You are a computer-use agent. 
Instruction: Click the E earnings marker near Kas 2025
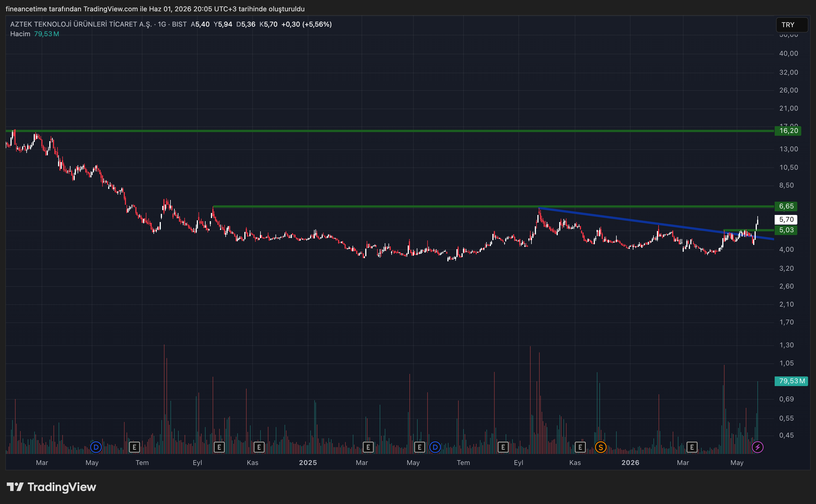point(580,447)
